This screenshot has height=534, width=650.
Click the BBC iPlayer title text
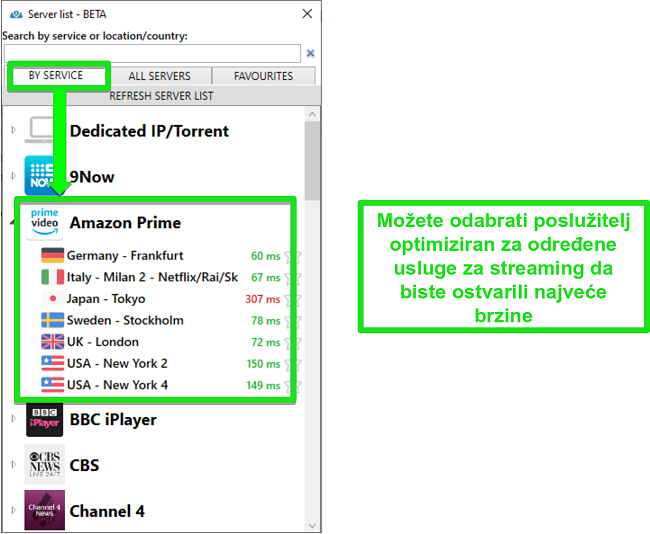click(x=113, y=420)
